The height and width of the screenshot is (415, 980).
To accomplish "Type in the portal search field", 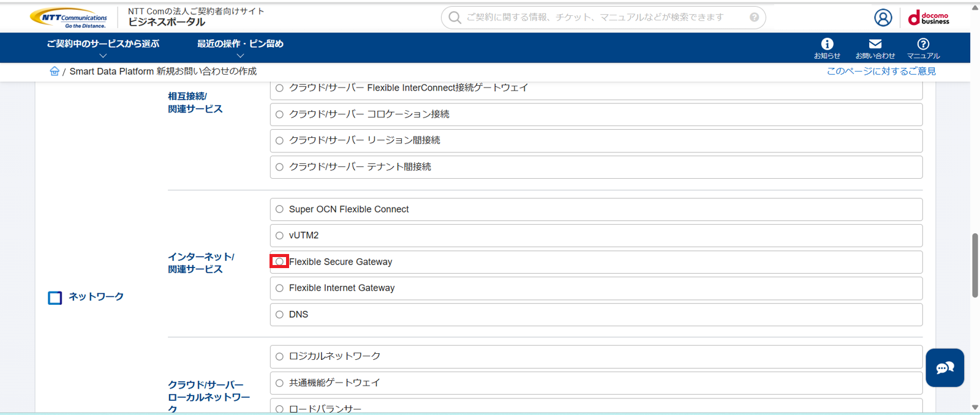I will coord(603,17).
